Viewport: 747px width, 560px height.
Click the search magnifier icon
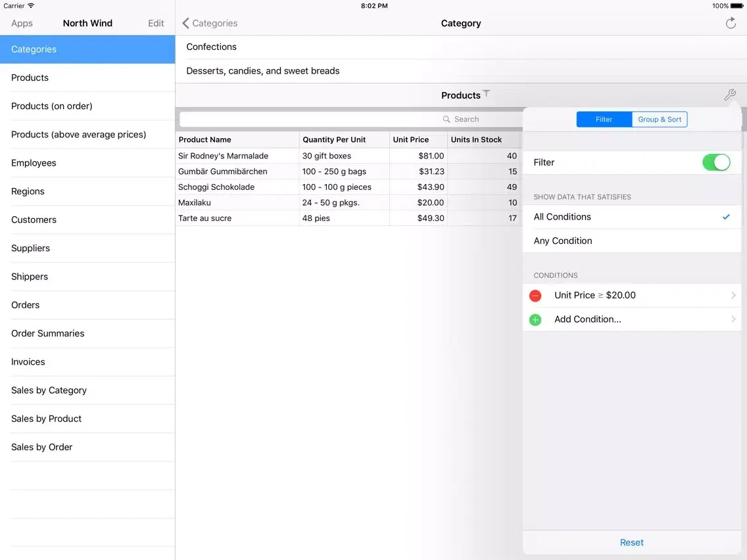pos(446,119)
